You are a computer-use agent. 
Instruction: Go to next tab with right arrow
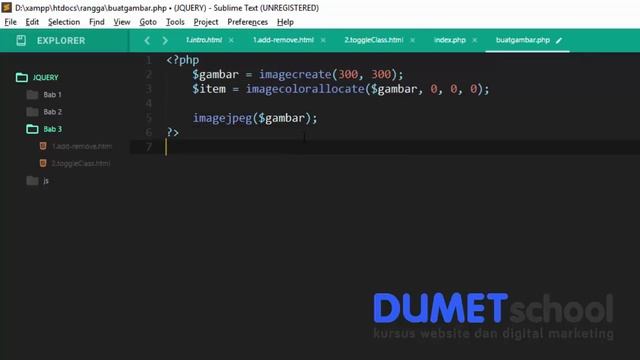(x=165, y=40)
